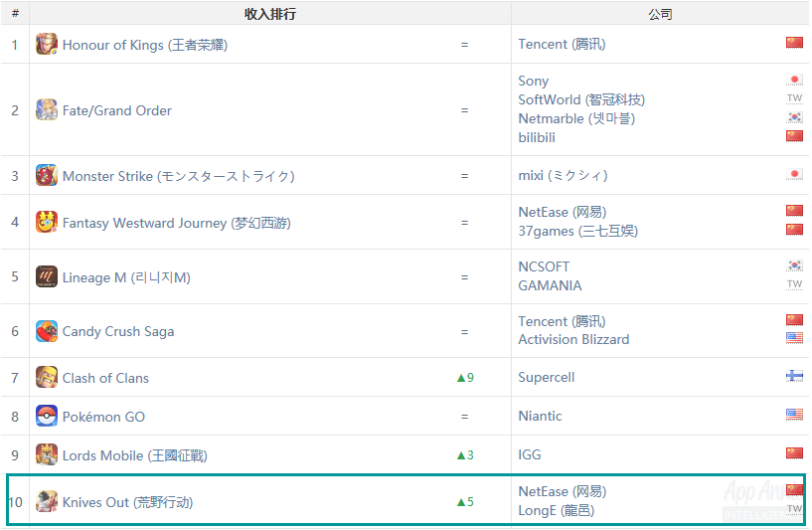Open the Activision Blizzard company link
Viewport: 812px width, 530px height.
point(573,340)
